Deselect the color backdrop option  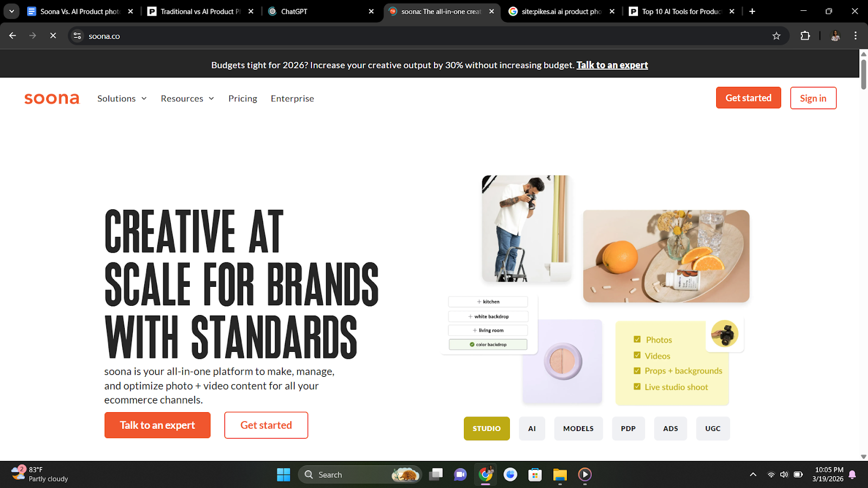click(x=488, y=344)
